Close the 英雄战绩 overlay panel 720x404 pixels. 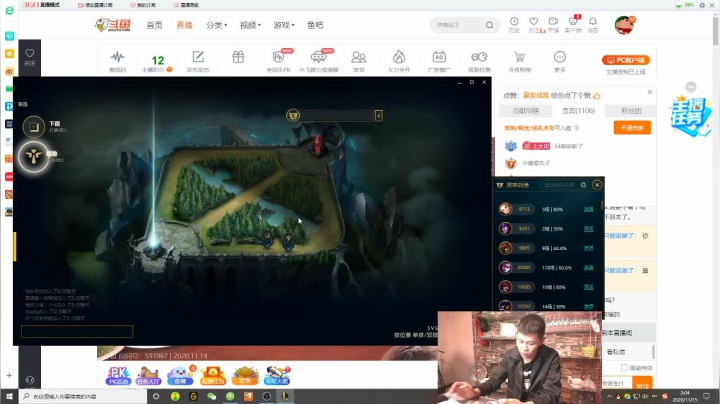pyautogui.click(x=596, y=185)
